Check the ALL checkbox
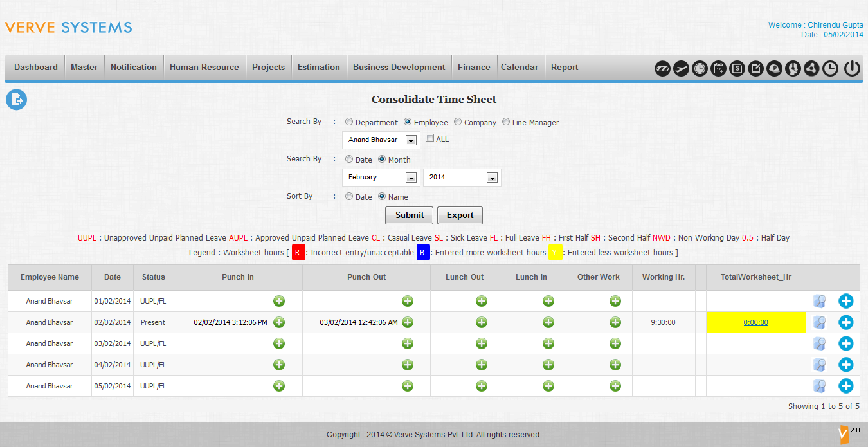 point(430,138)
